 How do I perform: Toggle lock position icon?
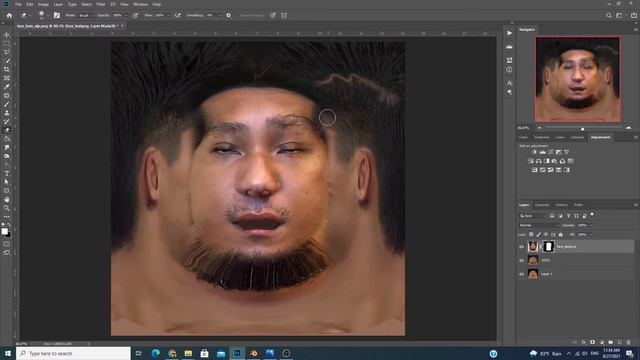click(x=546, y=235)
